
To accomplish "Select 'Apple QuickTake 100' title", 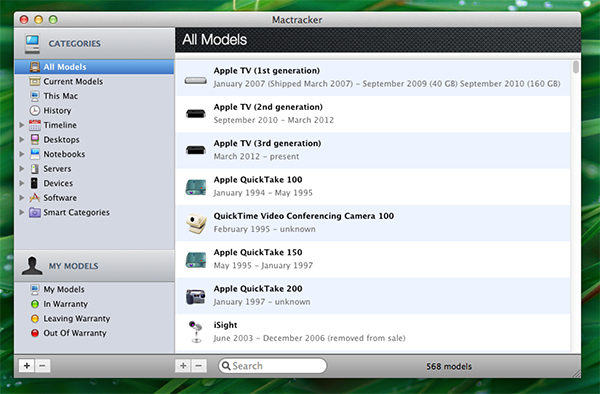I will click(x=258, y=180).
